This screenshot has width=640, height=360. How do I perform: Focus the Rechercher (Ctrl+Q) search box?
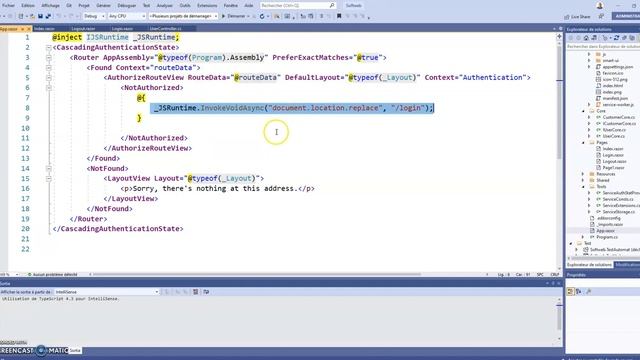point(298,6)
